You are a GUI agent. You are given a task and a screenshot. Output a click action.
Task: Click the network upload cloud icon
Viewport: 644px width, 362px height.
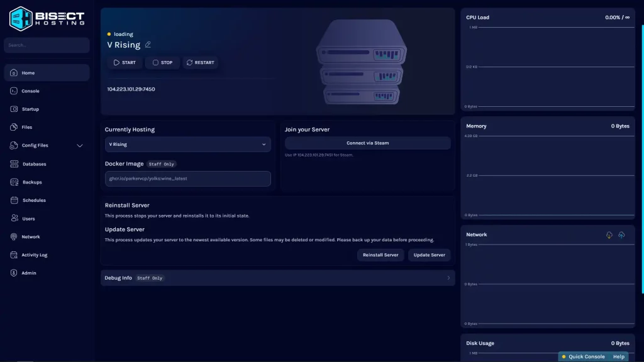[x=621, y=235]
